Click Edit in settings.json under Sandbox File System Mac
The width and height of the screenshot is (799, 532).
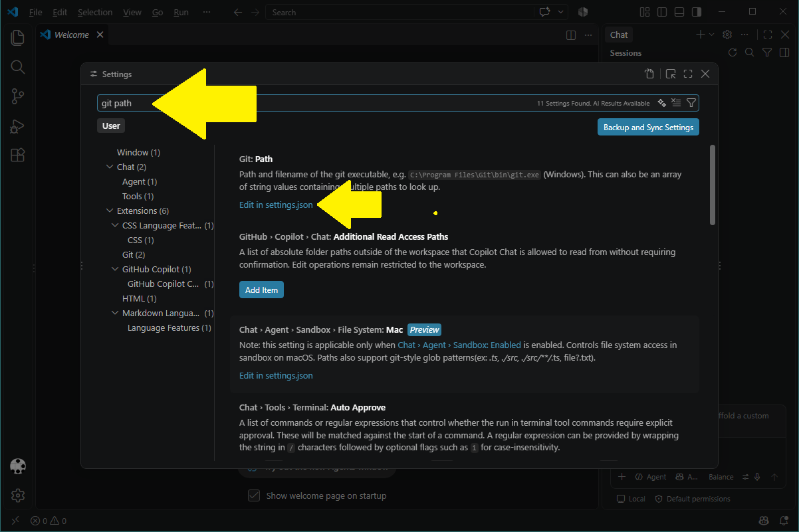click(x=276, y=375)
